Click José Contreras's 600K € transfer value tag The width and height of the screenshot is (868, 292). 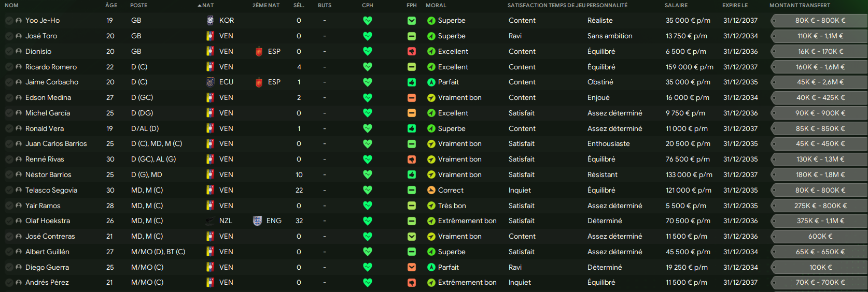[x=820, y=237]
